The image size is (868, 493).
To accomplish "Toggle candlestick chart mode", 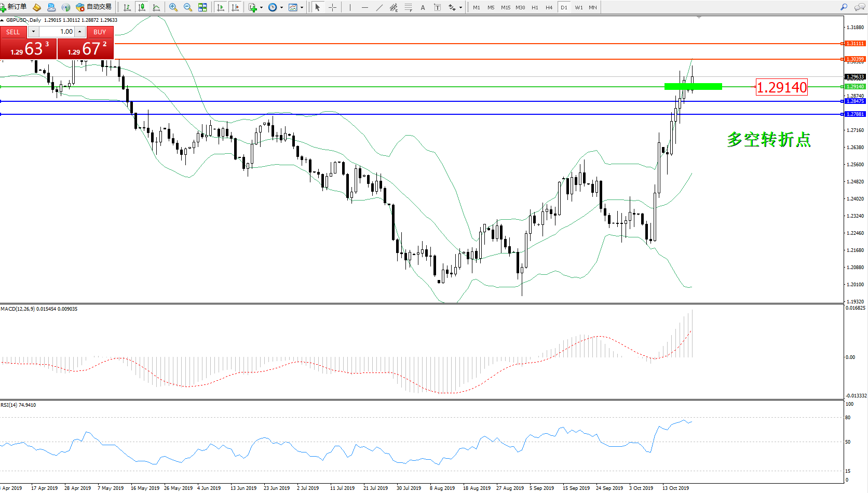I will click(141, 7).
